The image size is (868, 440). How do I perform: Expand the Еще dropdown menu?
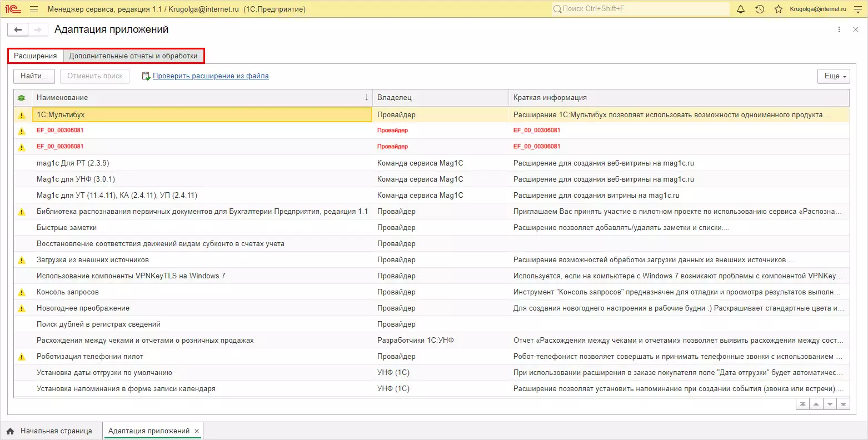tap(834, 76)
